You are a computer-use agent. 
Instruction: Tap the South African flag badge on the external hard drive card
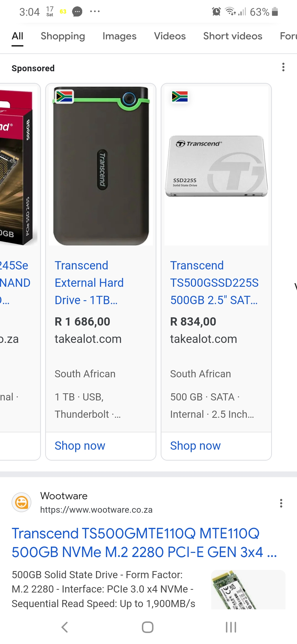[x=64, y=97]
